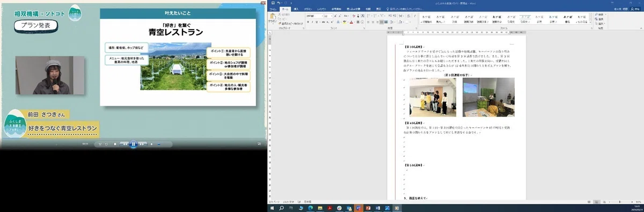The image size is (644, 212).
Task: Open PowerPoint from the taskbar
Action: pos(368,208)
